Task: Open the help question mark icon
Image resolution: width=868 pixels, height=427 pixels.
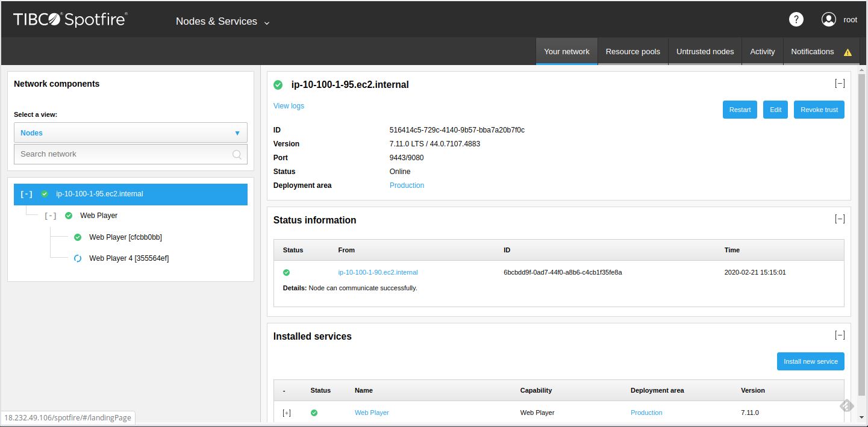Action: tap(796, 19)
